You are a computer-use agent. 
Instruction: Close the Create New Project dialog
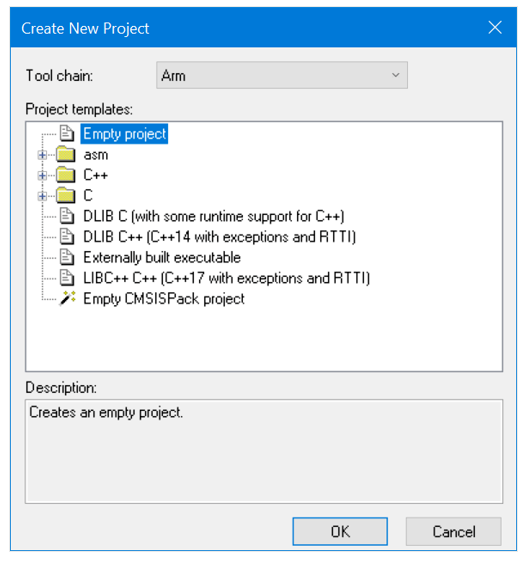pyautogui.click(x=495, y=28)
